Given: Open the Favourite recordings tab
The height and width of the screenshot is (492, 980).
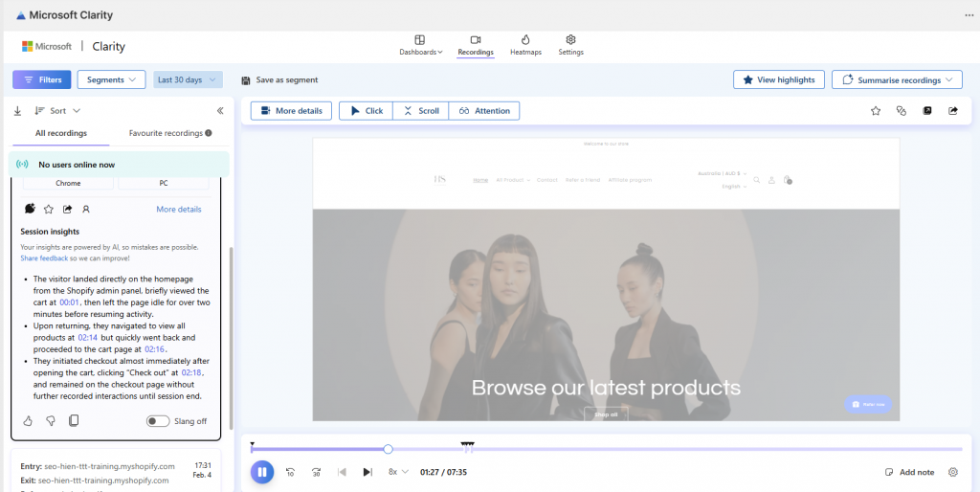Looking at the screenshot, I should coord(162,133).
